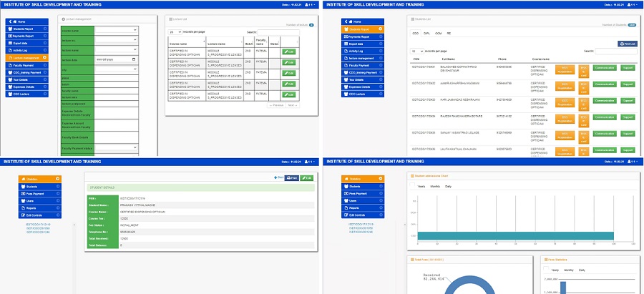Open CDO Lecture in Lecture management page sidebar

click(27, 94)
